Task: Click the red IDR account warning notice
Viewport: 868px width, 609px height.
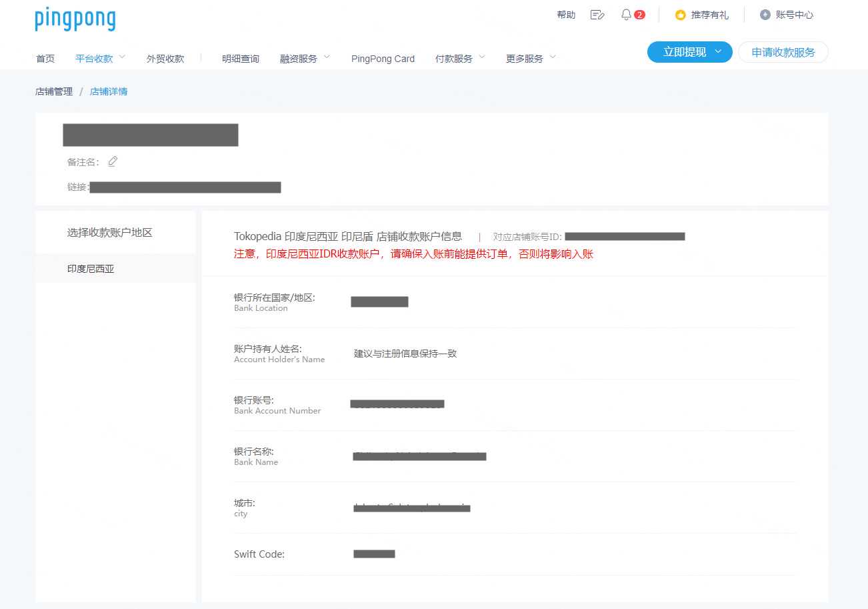Action: tap(413, 254)
